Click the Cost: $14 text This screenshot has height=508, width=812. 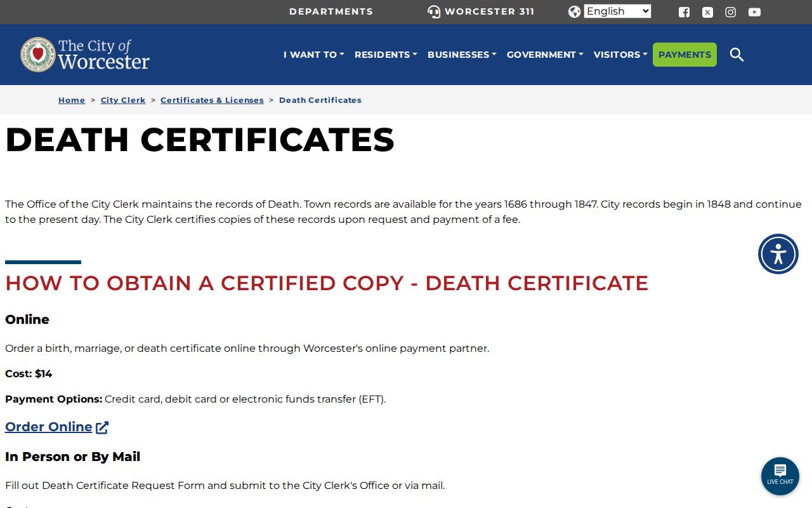(x=29, y=374)
